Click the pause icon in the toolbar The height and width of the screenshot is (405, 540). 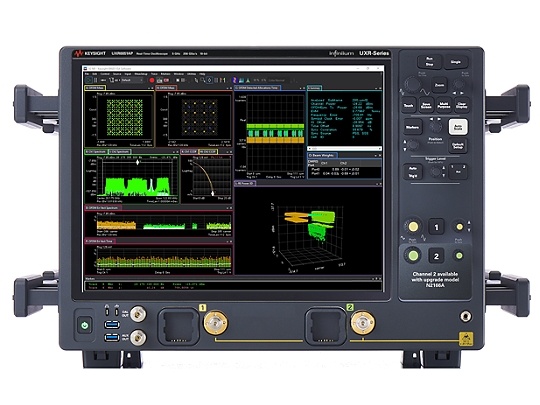(x=96, y=80)
